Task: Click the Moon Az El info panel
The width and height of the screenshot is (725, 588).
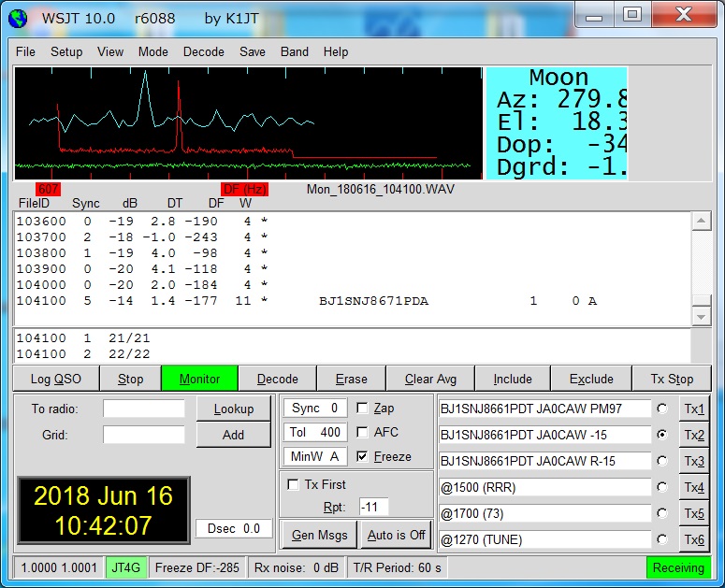Action: click(557, 122)
